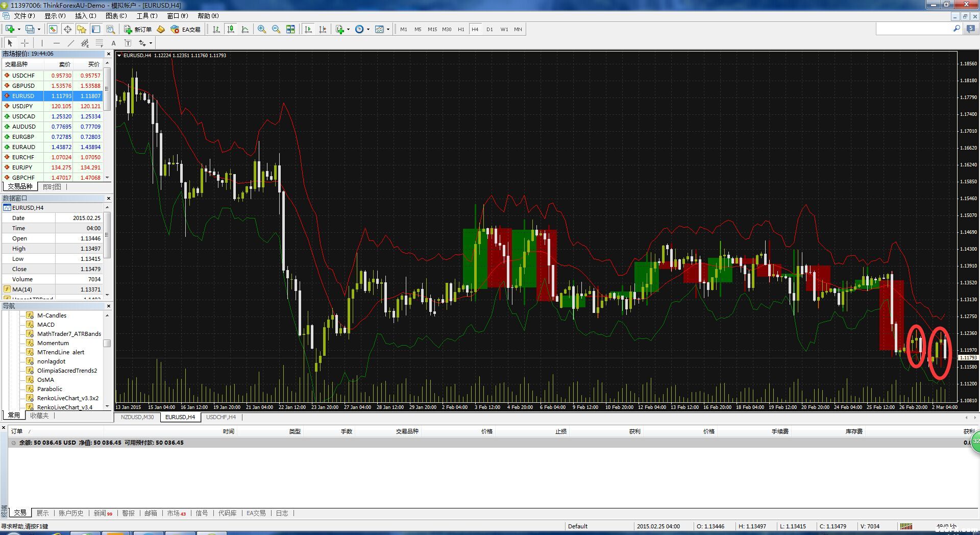Toggle the Market Watch panel icon
This screenshot has width=980, height=535.
tap(53, 29)
